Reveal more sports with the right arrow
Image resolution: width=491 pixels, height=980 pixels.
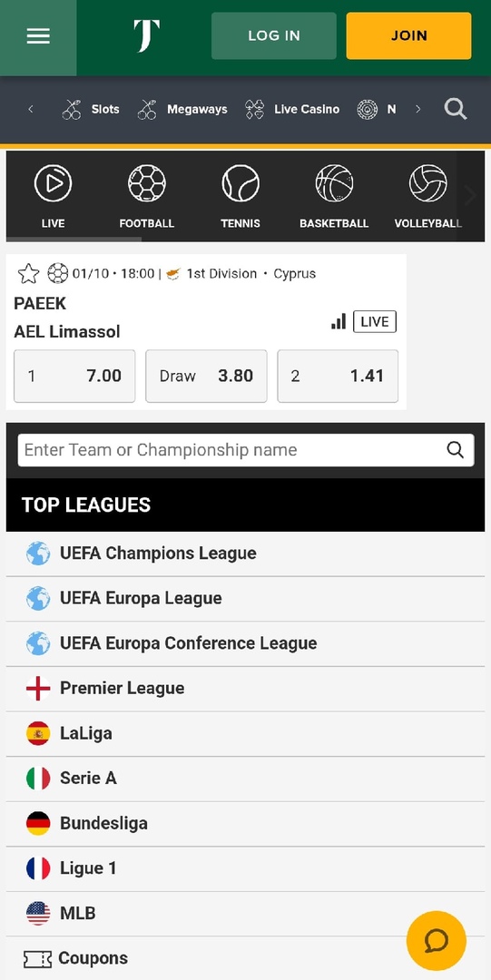(471, 196)
